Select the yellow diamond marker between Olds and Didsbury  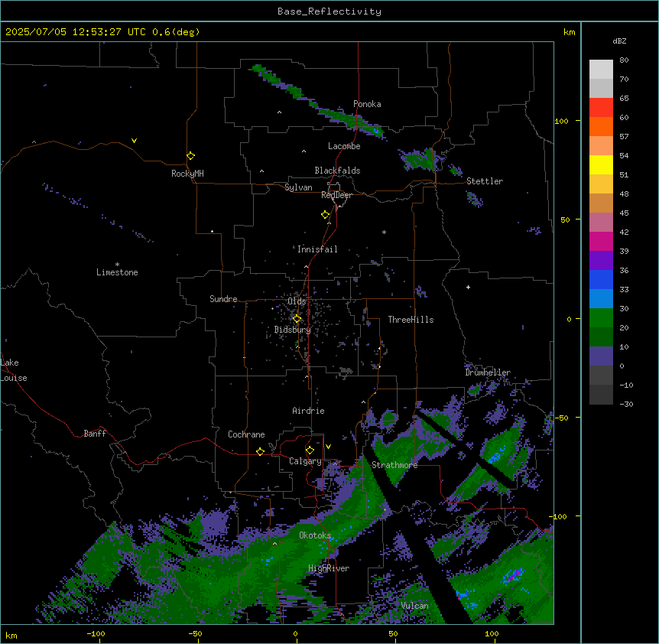click(x=297, y=318)
